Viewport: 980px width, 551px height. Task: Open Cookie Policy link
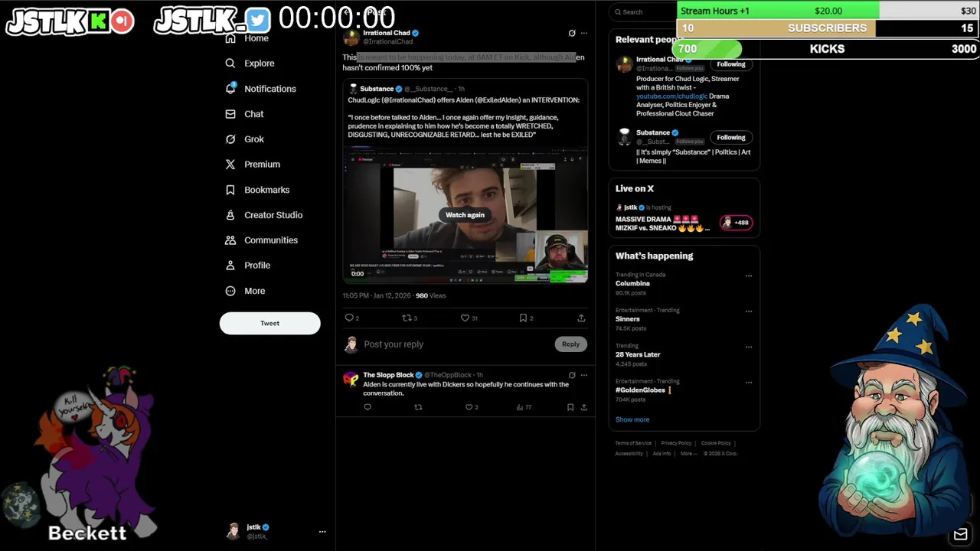point(716,443)
